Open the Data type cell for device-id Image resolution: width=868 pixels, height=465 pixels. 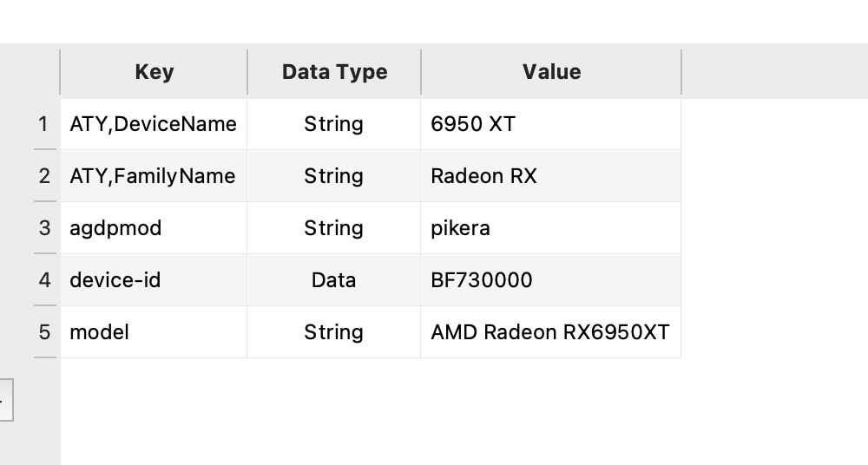click(334, 280)
